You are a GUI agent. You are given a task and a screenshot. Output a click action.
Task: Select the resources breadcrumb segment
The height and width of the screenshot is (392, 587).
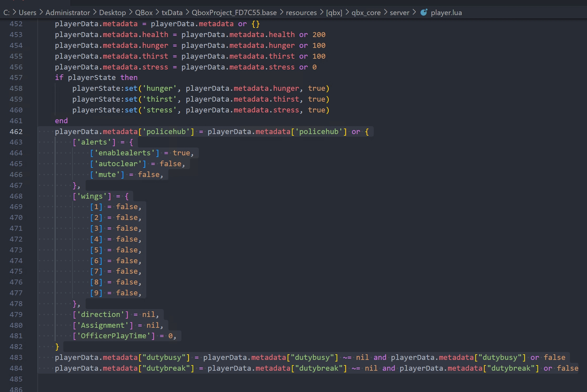(x=301, y=13)
